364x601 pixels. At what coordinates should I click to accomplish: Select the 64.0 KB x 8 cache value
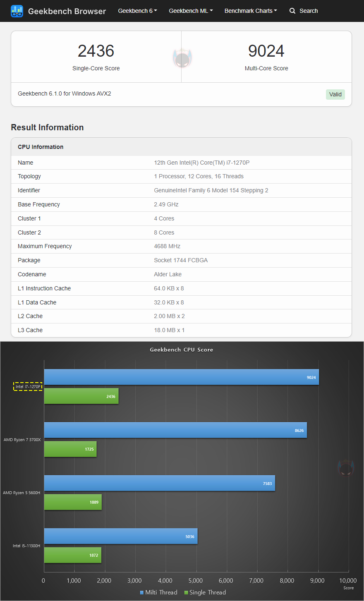tap(169, 288)
